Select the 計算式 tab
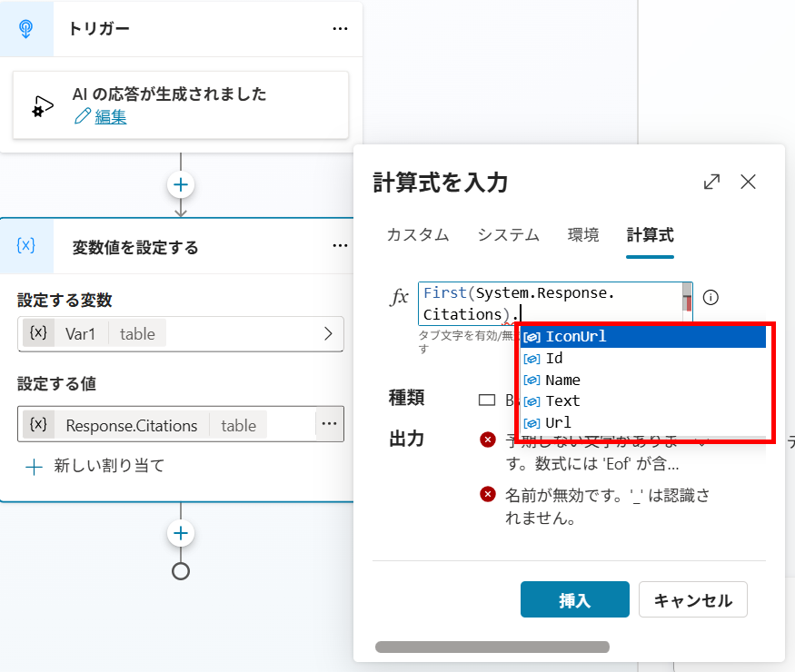 (x=650, y=235)
